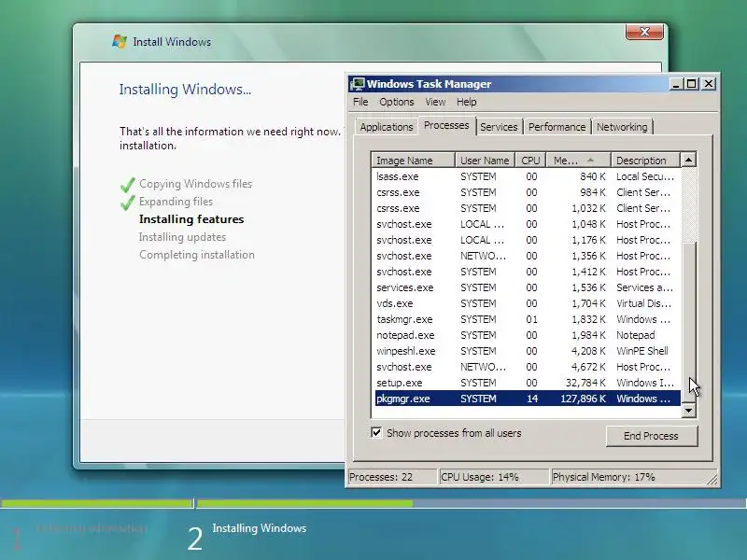
Task: Select the vds.exe process row
Action: [x=528, y=303]
